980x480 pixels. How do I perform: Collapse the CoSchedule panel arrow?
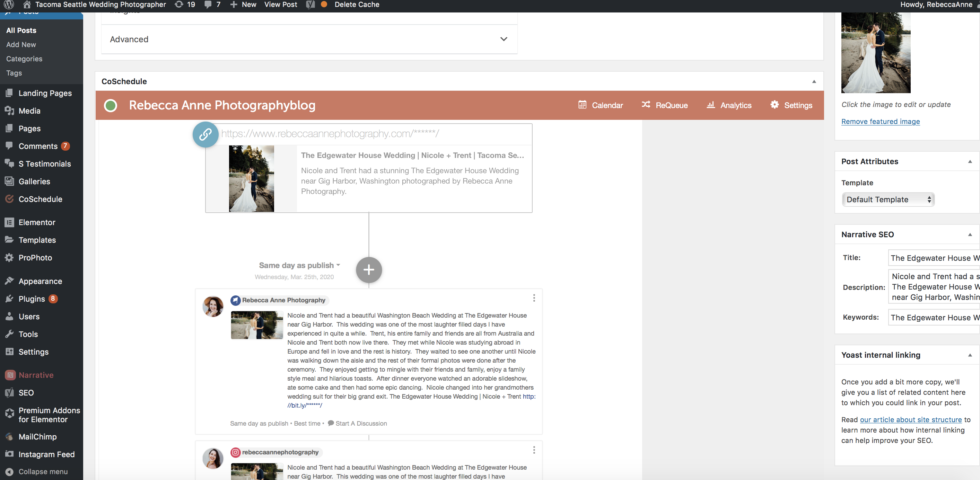tap(814, 81)
